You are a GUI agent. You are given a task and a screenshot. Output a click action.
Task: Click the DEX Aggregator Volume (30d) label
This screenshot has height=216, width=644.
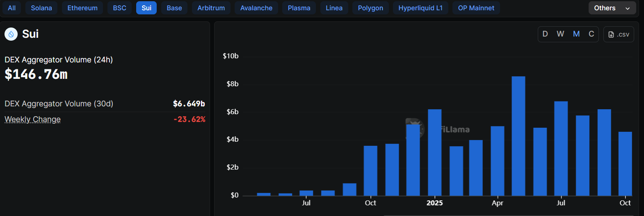[x=59, y=104]
